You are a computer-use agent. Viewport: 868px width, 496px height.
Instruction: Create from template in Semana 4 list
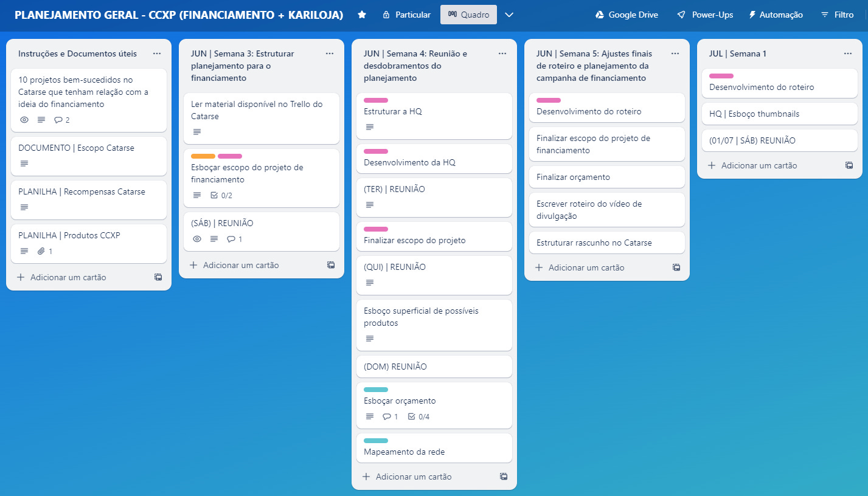[x=504, y=477]
